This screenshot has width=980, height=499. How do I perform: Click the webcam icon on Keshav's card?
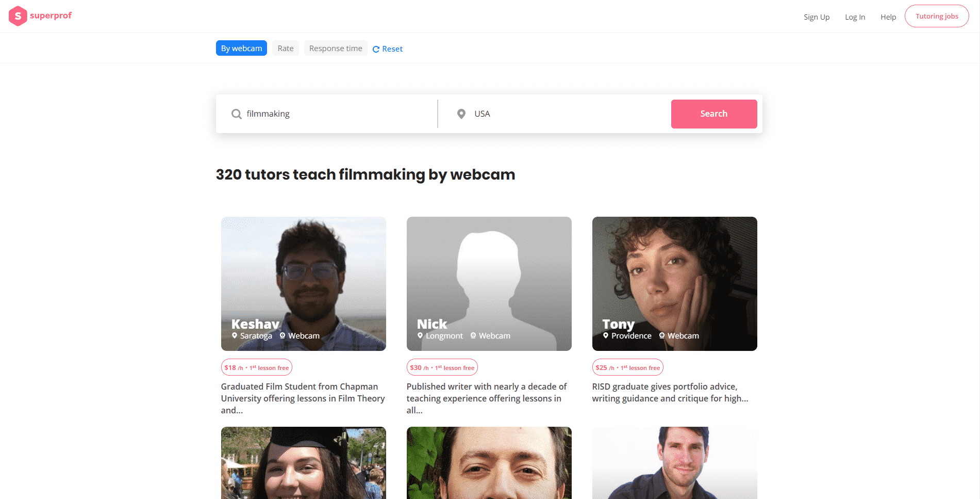[x=283, y=335]
